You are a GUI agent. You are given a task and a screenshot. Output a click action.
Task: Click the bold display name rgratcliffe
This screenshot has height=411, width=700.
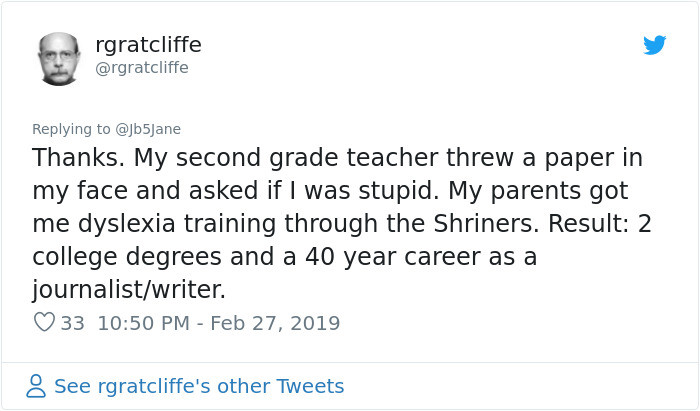click(148, 44)
